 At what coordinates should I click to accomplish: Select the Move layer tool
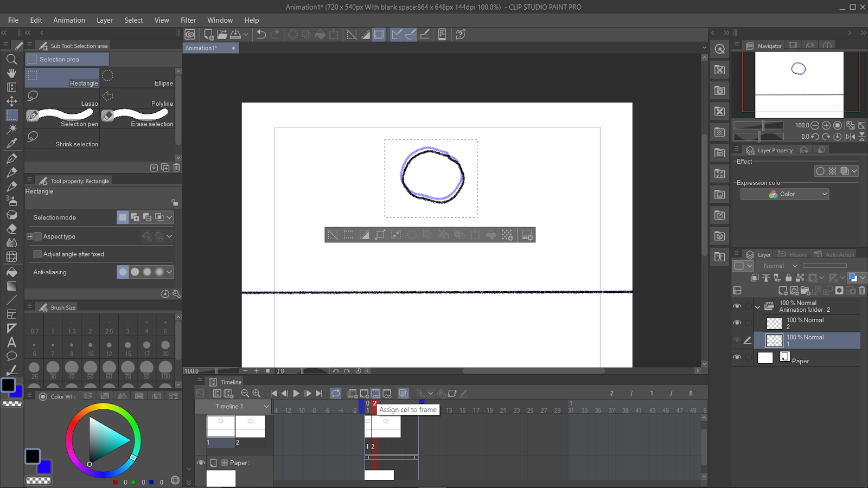(11, 101)
